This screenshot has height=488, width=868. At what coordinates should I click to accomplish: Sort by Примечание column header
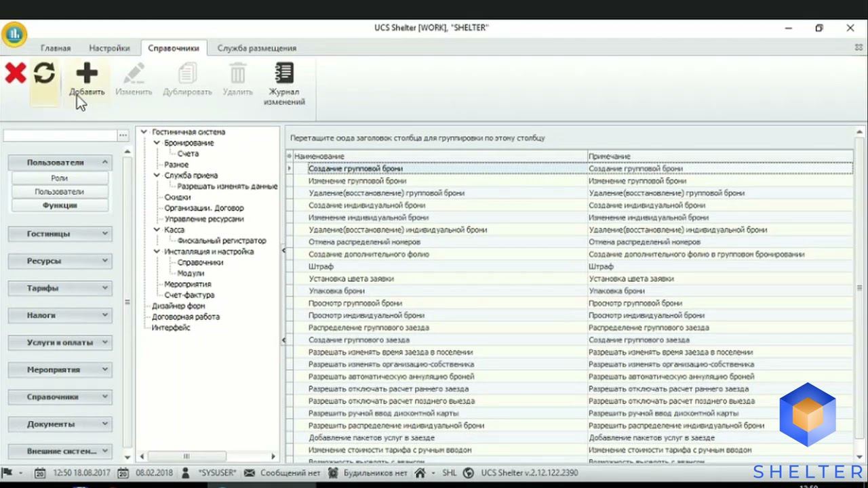coord(720,156)
